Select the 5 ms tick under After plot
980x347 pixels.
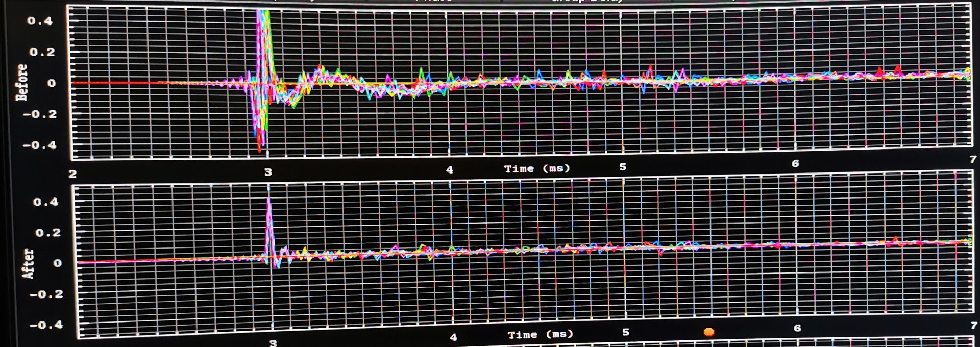(626, 332)
